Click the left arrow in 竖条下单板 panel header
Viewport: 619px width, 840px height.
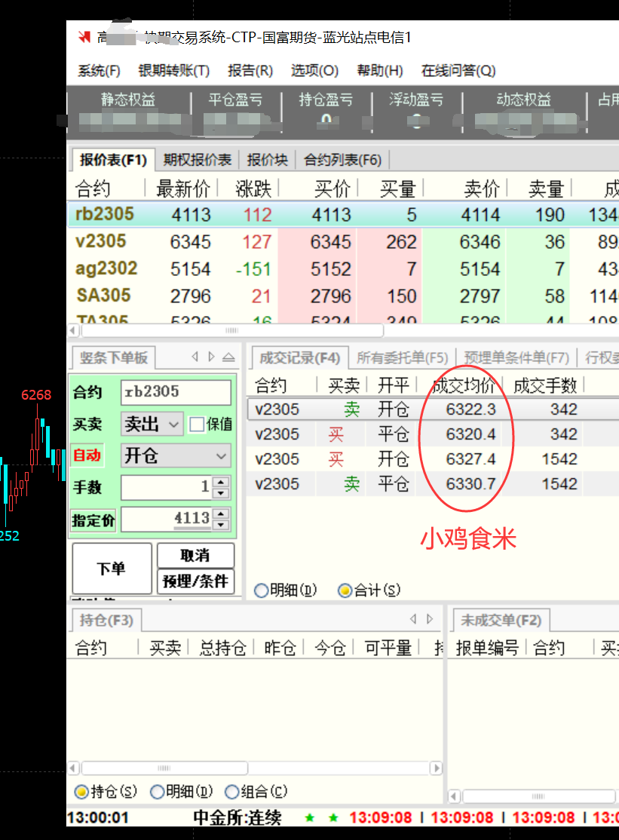click(195, 357)
